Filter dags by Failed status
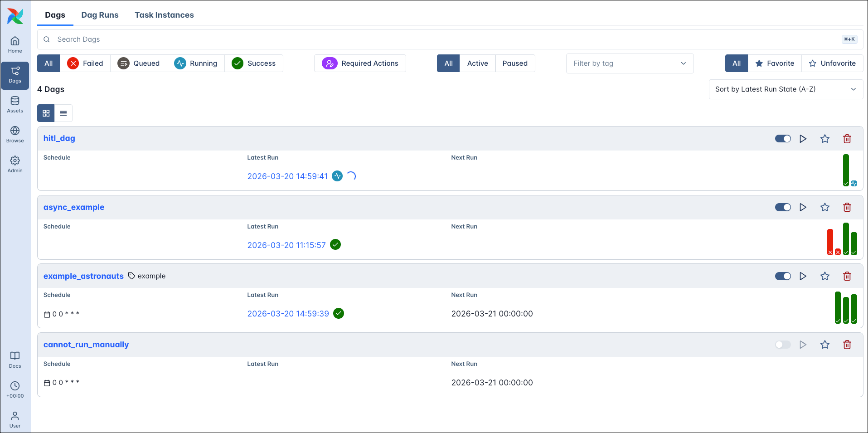This screenshot has width=868, height=433. [86, 63]
